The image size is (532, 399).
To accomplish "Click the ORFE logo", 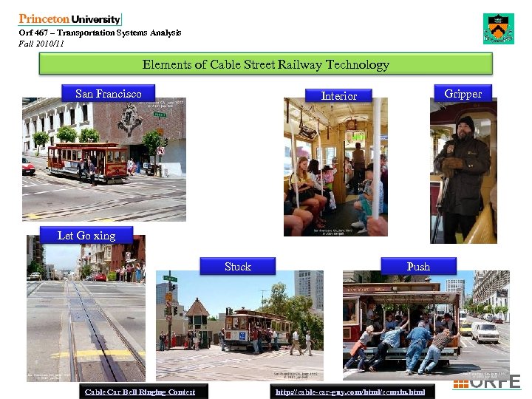I will tap(486, 383).
